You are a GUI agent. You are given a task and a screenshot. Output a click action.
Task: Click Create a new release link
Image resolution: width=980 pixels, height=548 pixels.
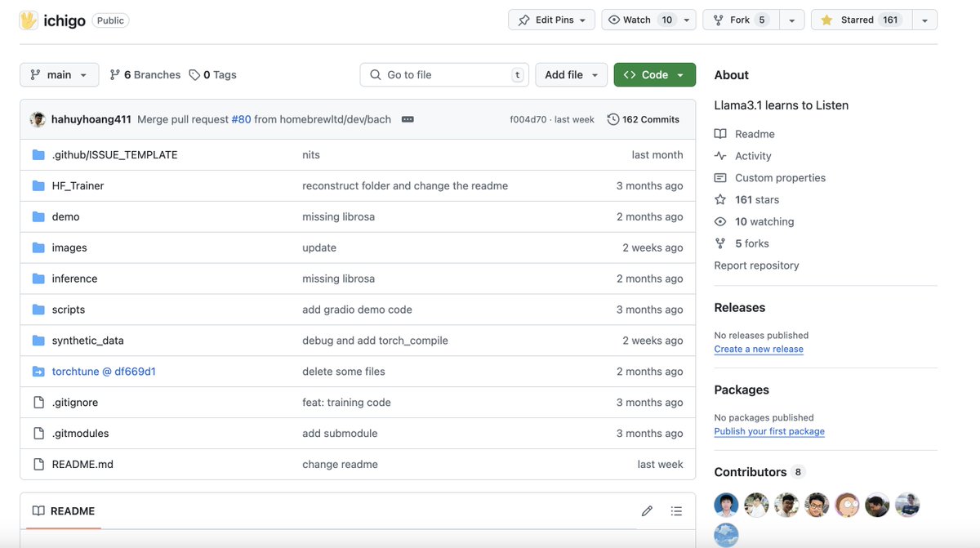coord(759,349)
